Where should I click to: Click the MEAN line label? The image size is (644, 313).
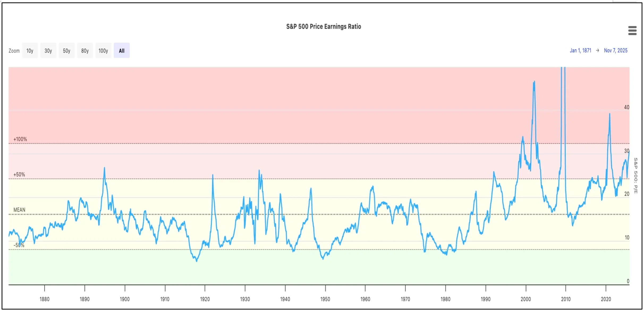pyautogui.click(x=19, y=210)
